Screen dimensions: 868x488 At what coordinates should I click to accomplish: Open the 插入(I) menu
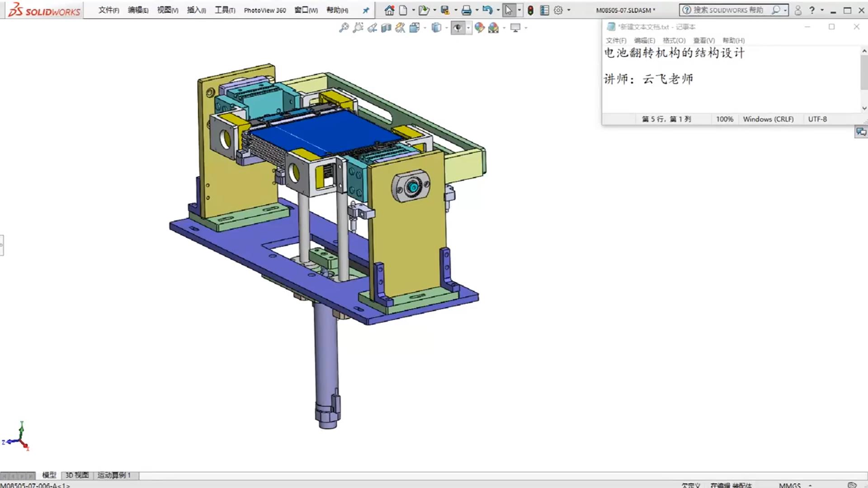point(197,10)
